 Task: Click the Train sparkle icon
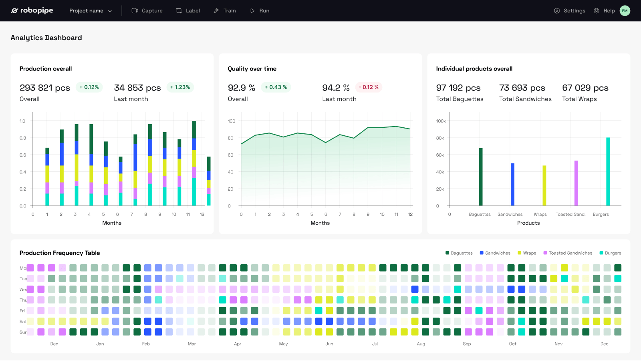(216, 11)
